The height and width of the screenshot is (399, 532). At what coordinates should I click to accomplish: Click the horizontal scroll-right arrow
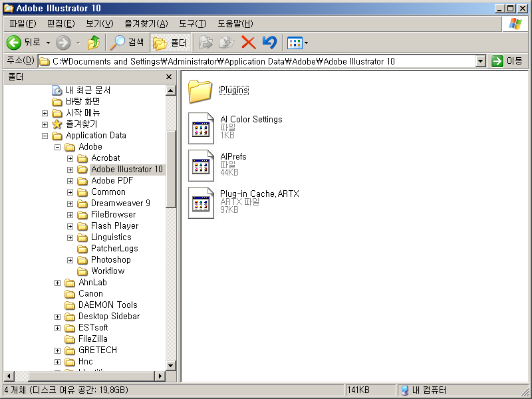160,376
